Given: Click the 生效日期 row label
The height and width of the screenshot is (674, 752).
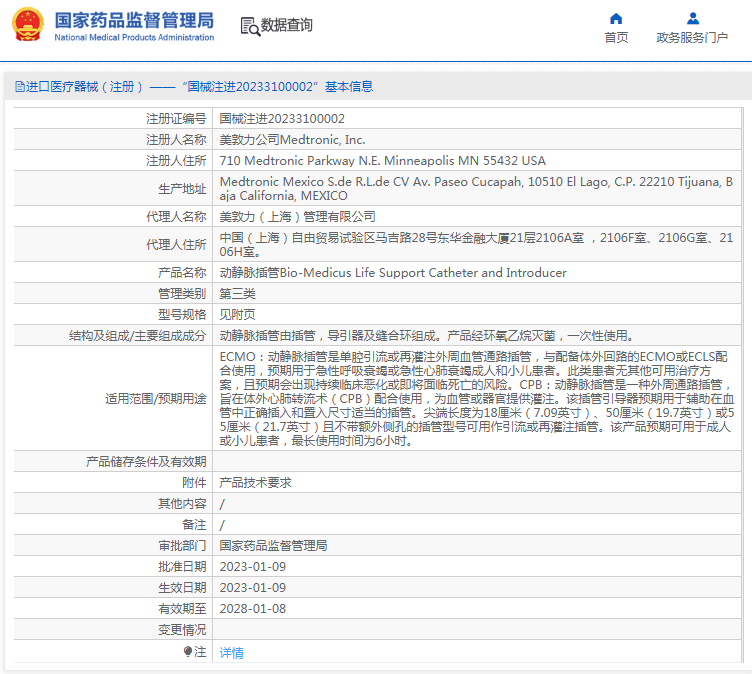Looking at the screenshot, I should [182, 588].
